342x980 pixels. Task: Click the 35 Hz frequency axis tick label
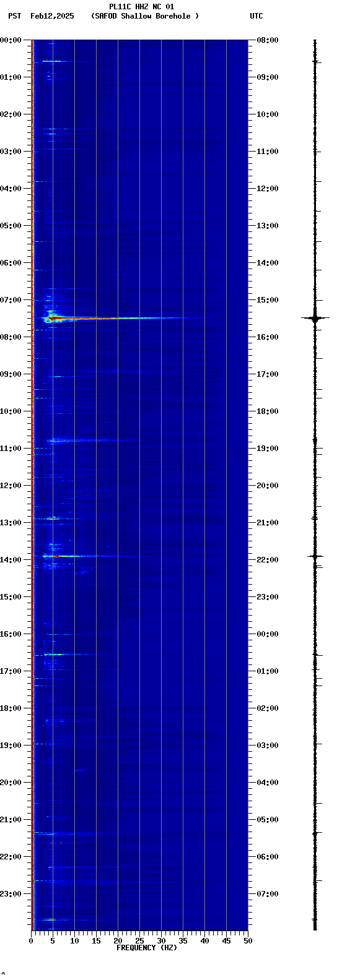point(183,941)
